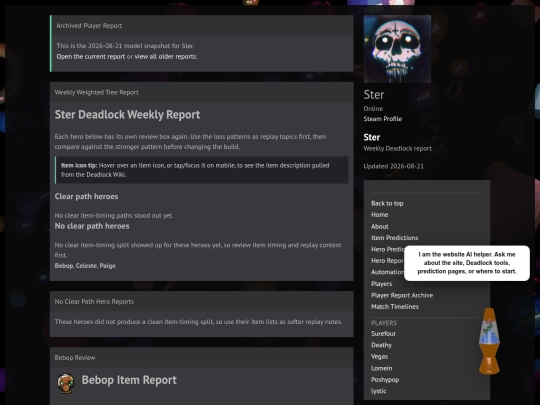Click 'Item icon tip' note
The height and width of the screenshot is (405, 540).
tap(201, 170)
